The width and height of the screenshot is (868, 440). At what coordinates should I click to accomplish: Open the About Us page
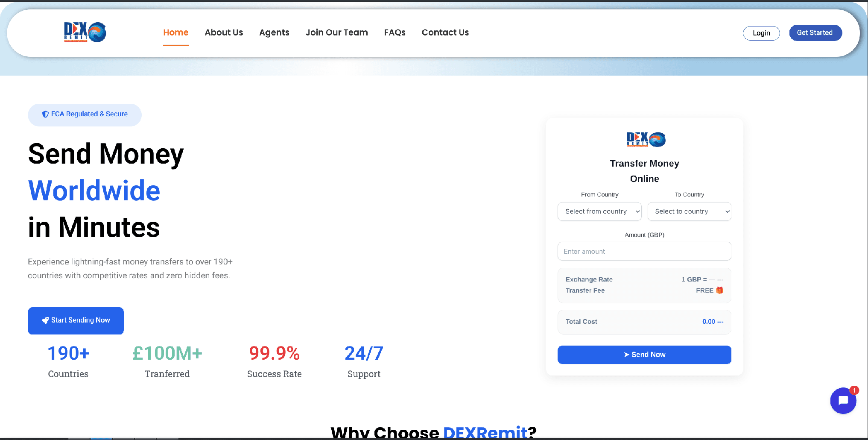coord(224,32)
